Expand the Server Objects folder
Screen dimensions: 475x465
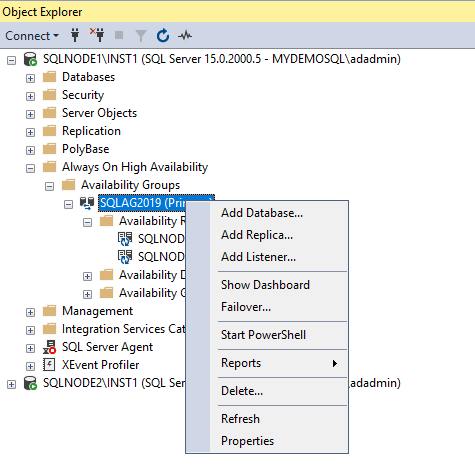(30, 114)
